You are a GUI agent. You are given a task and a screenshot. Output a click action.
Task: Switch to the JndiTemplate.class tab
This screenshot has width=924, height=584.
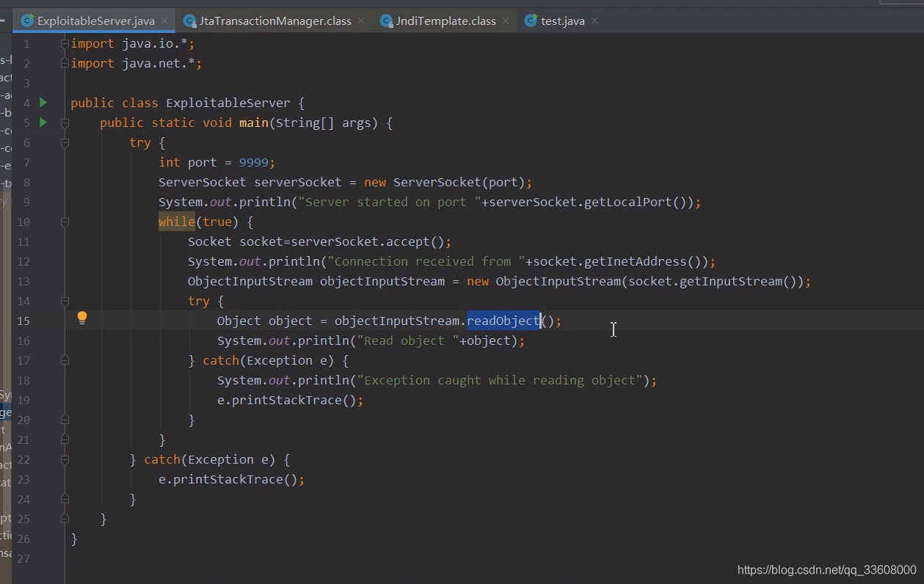pos(445,21)
